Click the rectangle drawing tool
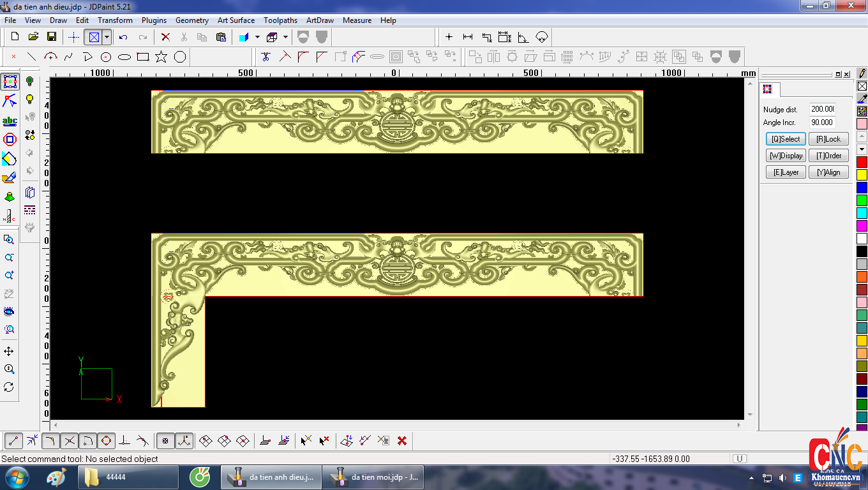The width and height of the screenshot is (868, 490). tap(143, 57)
